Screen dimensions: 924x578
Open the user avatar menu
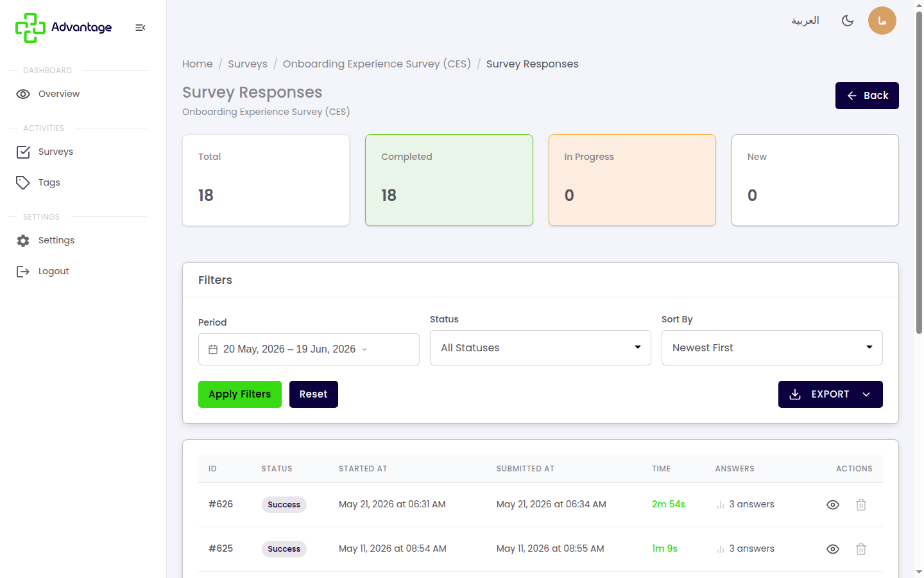point(882,21)
